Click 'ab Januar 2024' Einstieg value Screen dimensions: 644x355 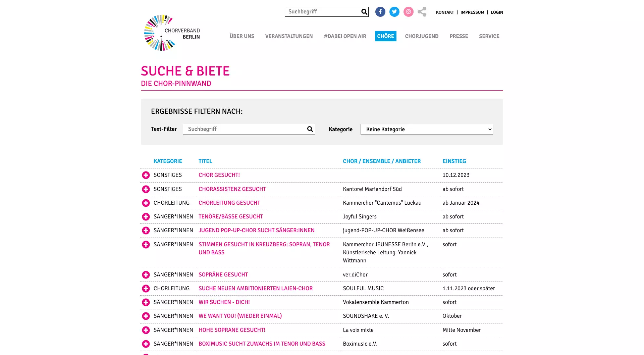tap(461, 203)
